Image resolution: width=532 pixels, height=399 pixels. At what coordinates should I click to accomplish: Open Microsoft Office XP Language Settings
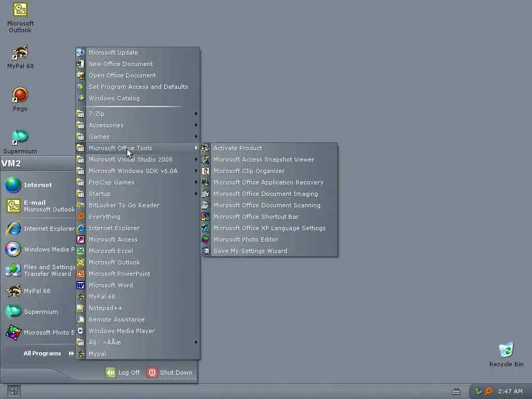(270, 228)
